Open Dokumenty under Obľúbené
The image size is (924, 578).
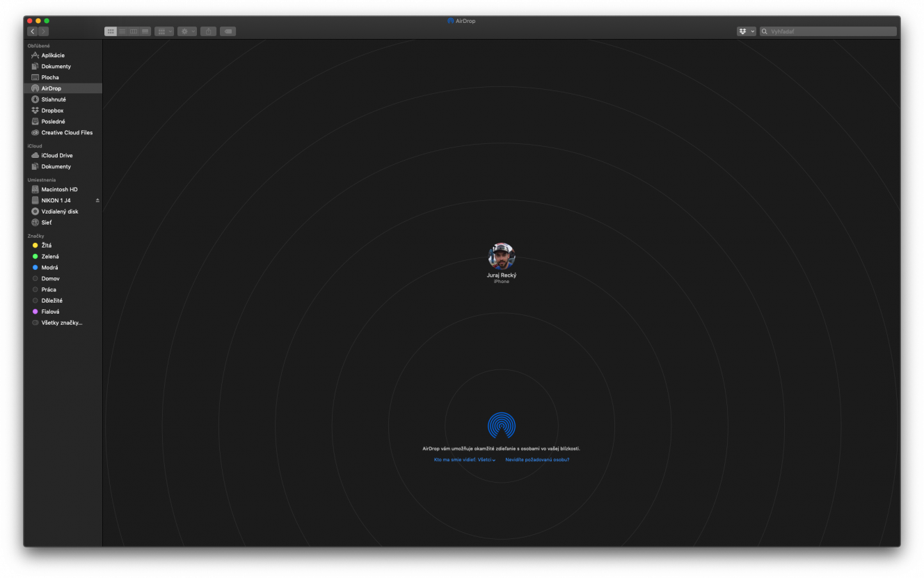coord(63,66)
